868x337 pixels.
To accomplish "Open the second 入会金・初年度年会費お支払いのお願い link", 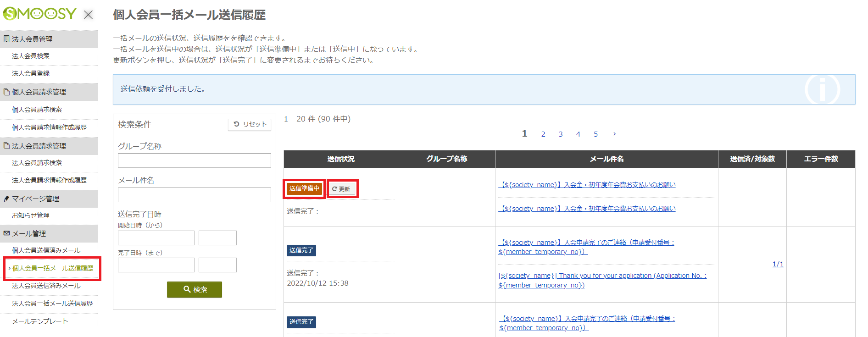I will point(587,209).
